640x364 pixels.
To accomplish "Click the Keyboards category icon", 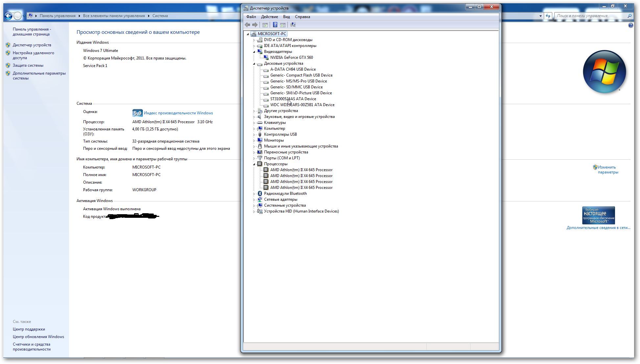I will point(260,123).
